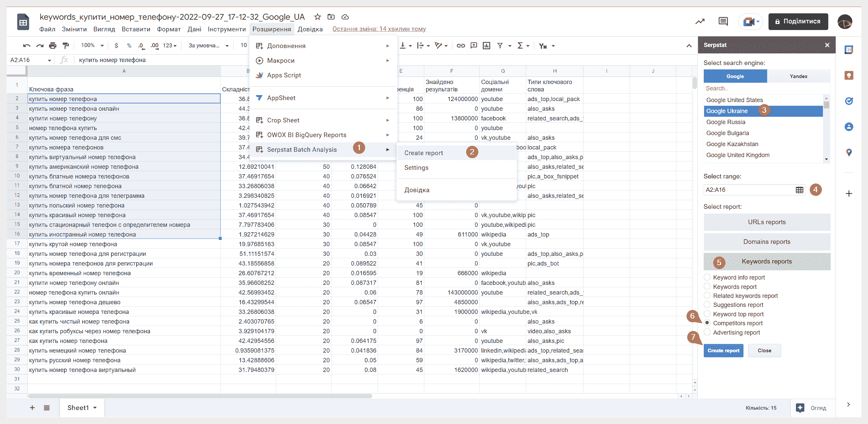The image size is (868, 424).
Task: Open Файл menu
Action: [47, 29]
